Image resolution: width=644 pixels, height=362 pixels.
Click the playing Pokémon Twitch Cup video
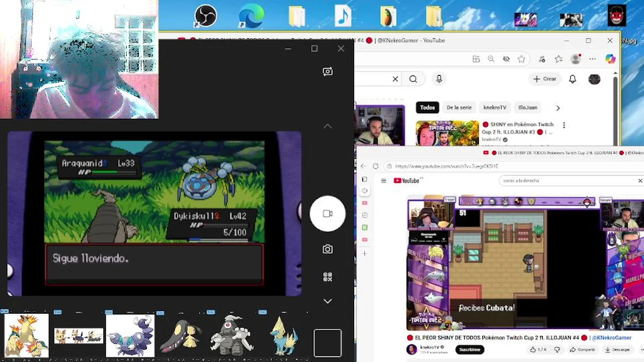(x=525, y=263)
